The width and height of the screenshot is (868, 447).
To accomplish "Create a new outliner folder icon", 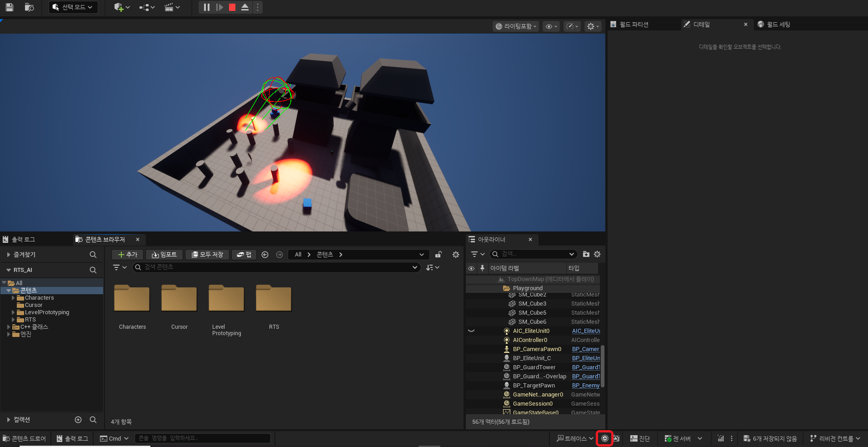I will coord(586,254).
